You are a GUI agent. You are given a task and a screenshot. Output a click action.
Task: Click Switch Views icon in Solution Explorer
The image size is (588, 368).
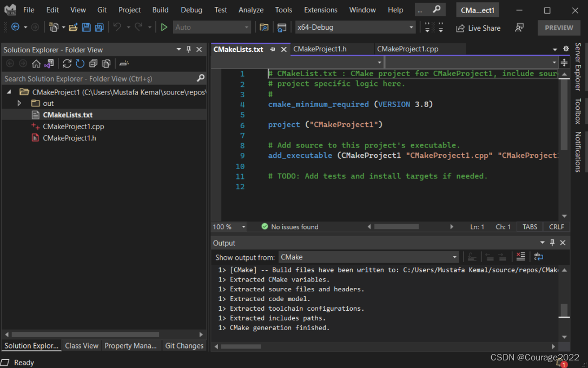point(49,64)
